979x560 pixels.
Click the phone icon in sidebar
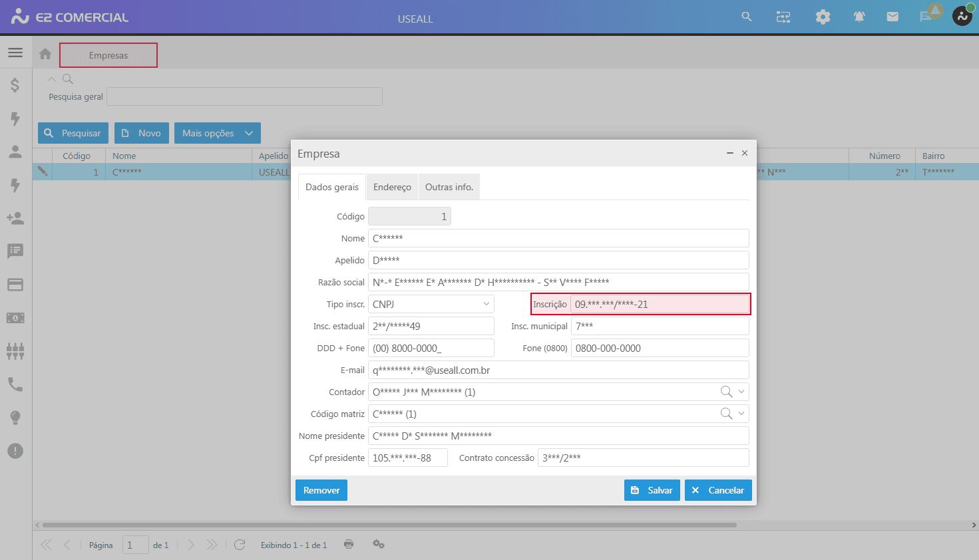(15, 384)
